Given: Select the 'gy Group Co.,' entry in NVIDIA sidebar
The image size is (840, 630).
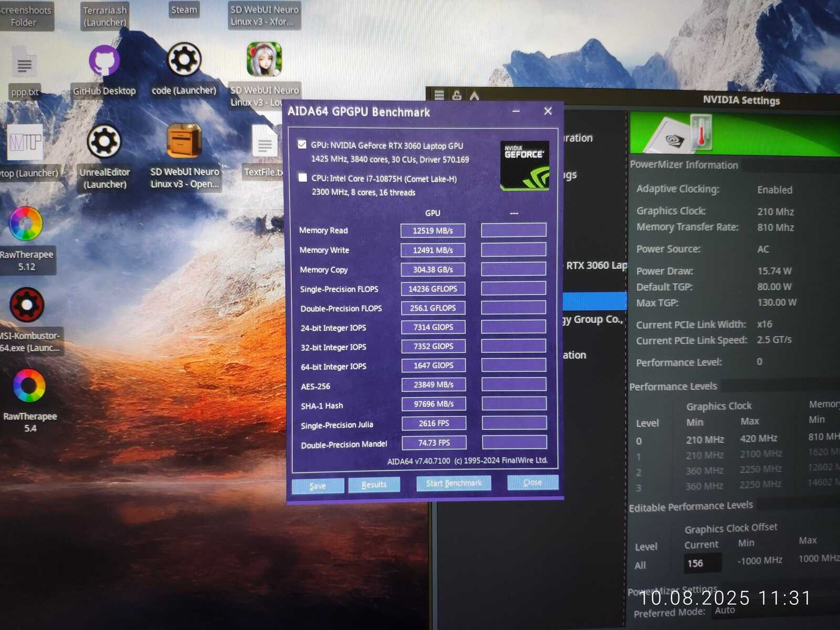Looking at the screenshot, I should (593, 319).
